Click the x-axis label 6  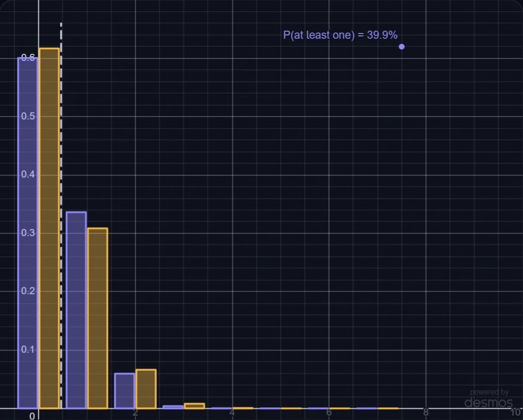click(x=329, y=412)
